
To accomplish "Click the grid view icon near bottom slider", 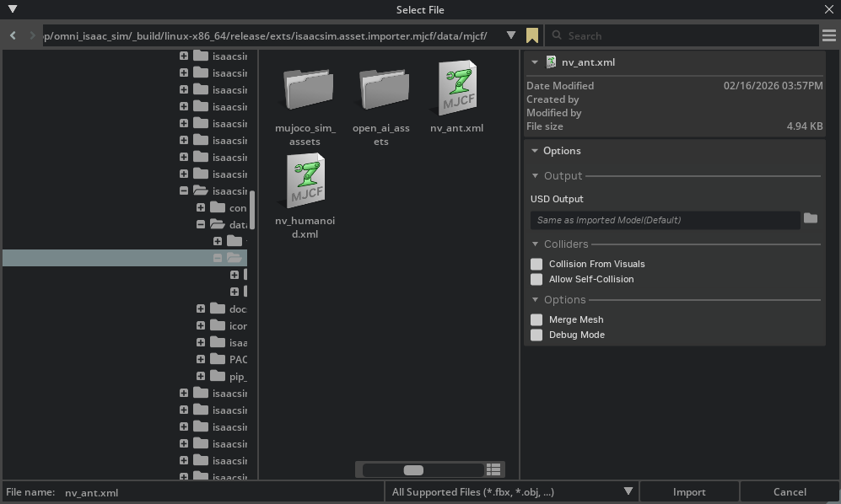I will pyautogui.click(x=493, y=469).
